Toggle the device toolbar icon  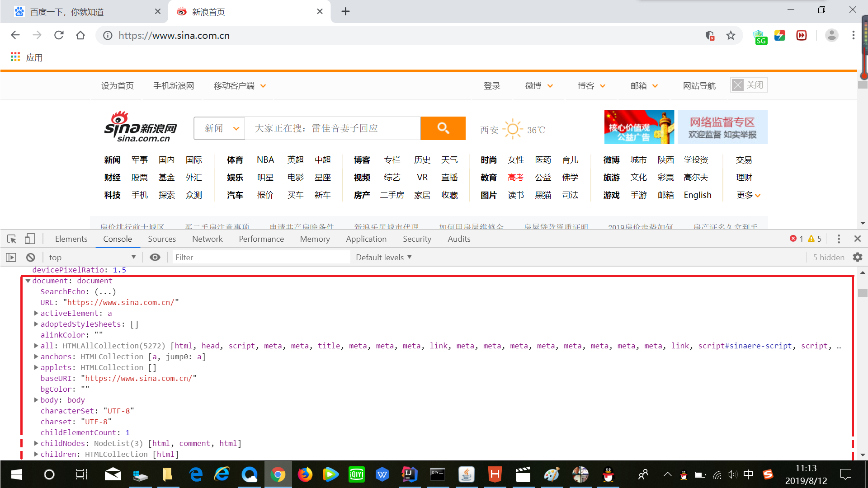[30, 239]
